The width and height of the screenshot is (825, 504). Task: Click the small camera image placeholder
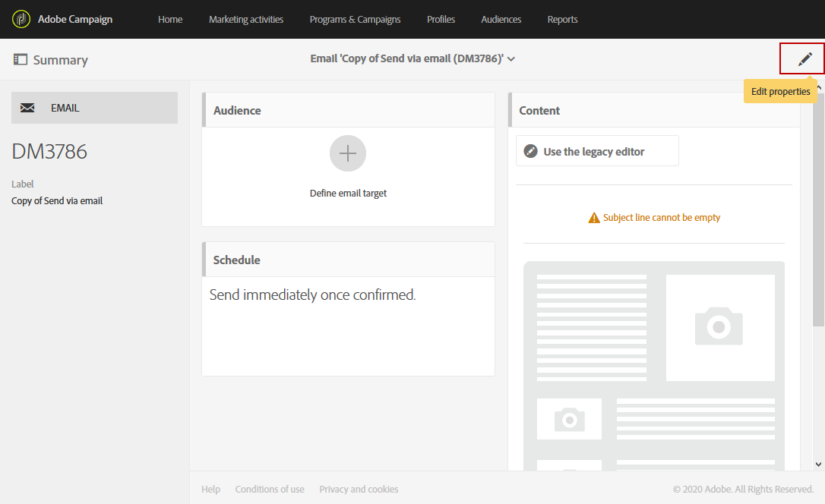(569, 419)
